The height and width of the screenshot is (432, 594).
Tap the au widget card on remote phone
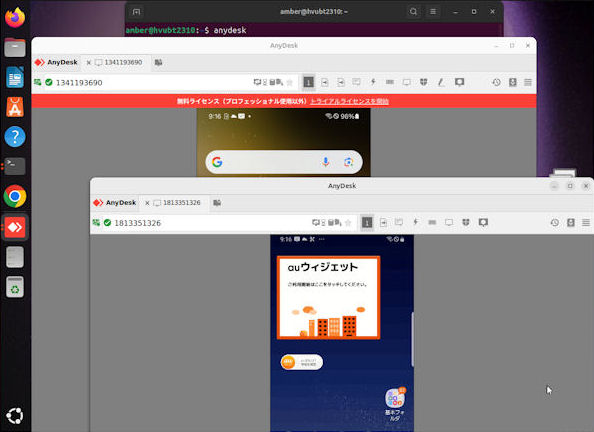328,297
